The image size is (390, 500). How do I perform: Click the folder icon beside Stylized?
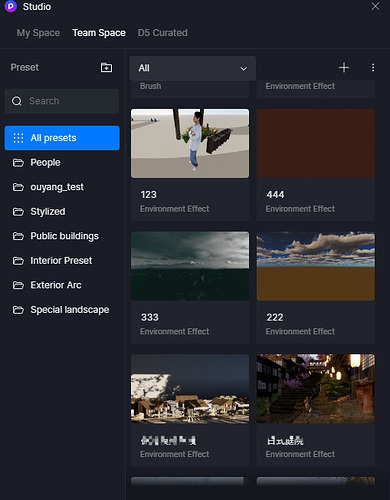pos(18,212)
